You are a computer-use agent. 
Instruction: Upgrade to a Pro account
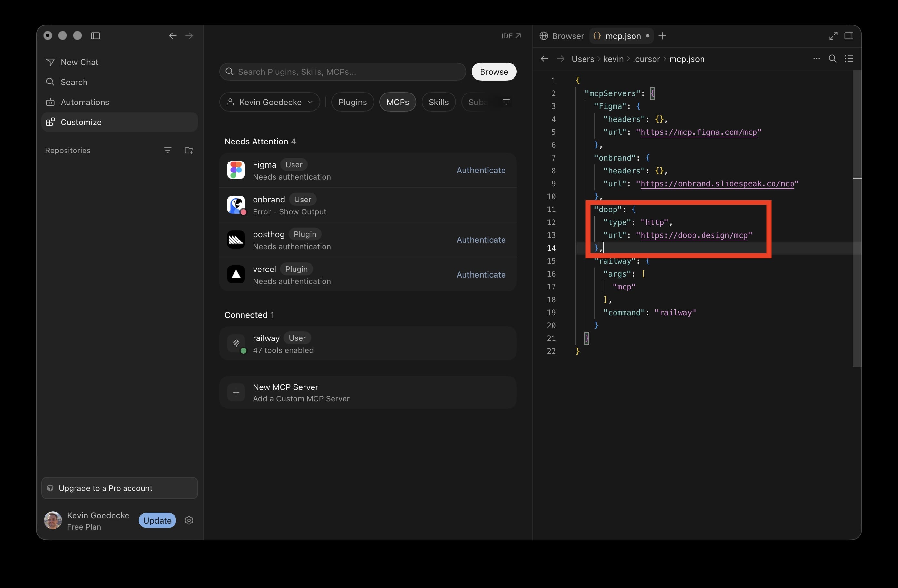119,488
